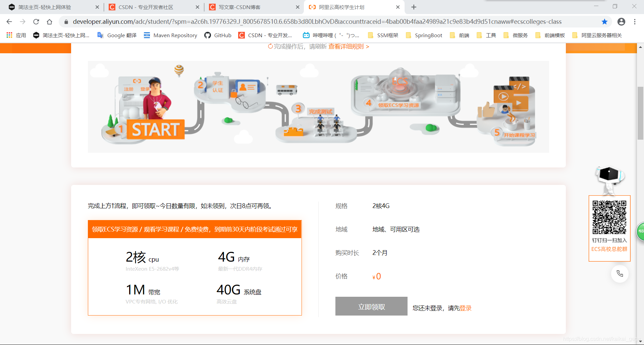
Task: Close the CSDN 专业开发者社区 tab
Action: [x=197, y=7]
